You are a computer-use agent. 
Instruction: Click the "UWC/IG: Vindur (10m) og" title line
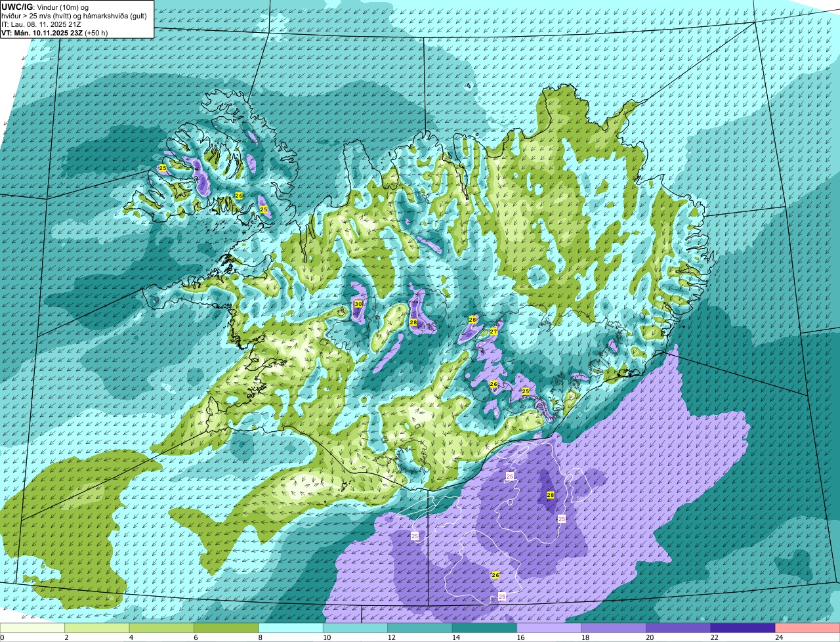(45, 7)
